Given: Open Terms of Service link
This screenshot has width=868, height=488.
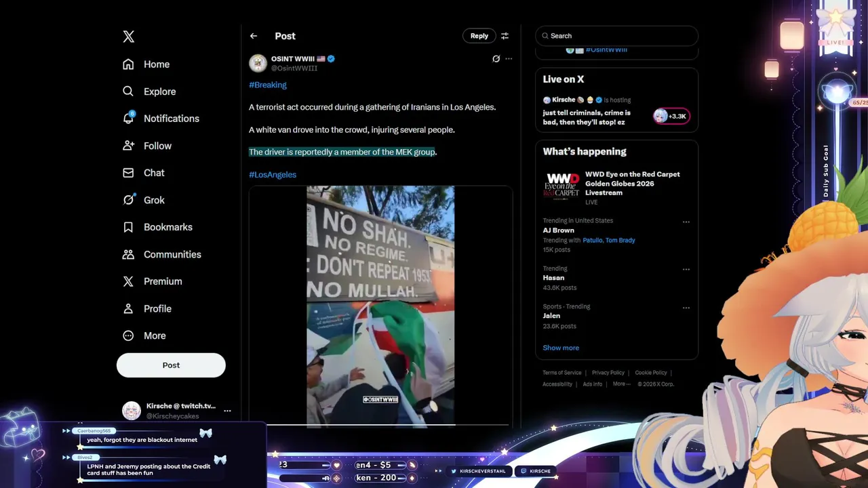Looking at the screenshot, I should (562, 373).
